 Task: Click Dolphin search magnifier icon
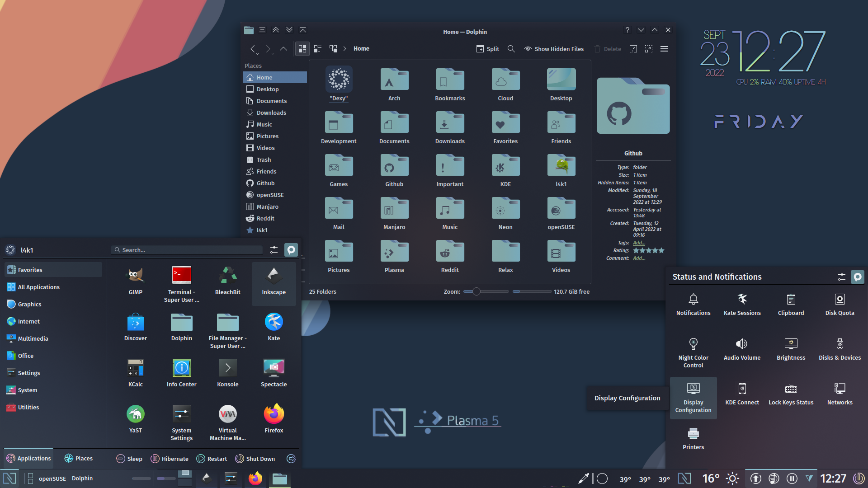[511, 49]
